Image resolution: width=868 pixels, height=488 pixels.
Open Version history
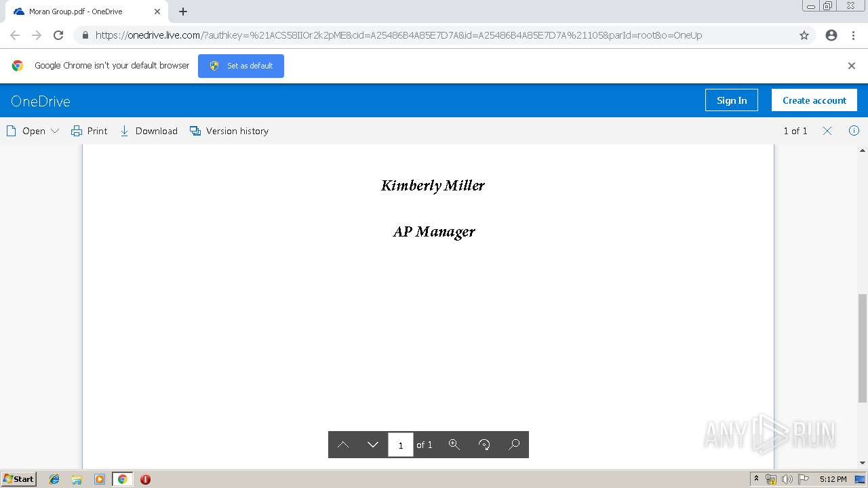pos(229,131)
